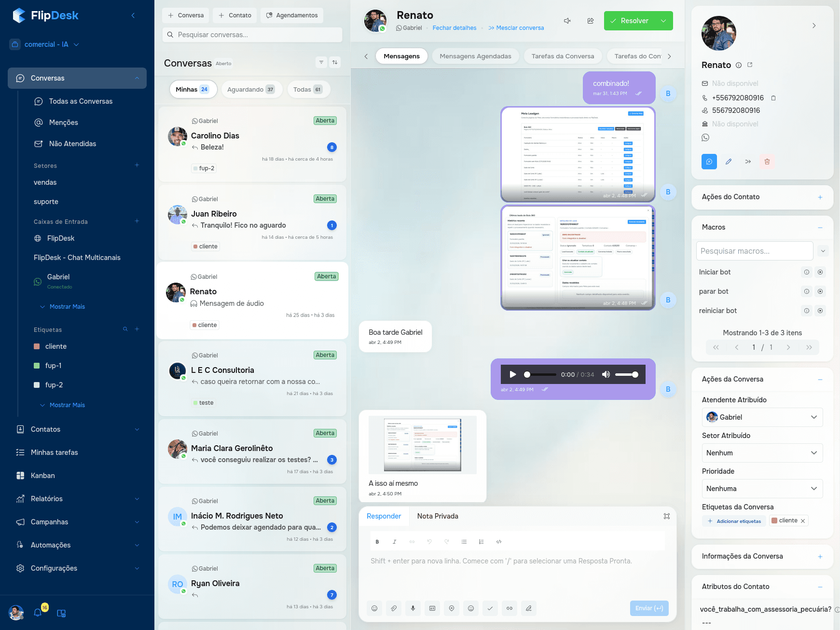Select the Aguardando conversations tab
The width and height of the screenshot is (840, 630).
[250, 89]
